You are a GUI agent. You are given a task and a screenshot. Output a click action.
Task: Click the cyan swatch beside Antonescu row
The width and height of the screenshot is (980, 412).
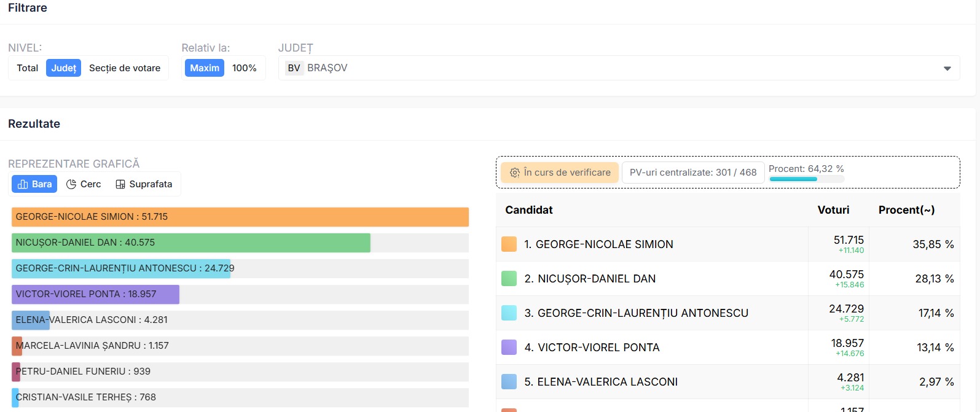(509, 313)
